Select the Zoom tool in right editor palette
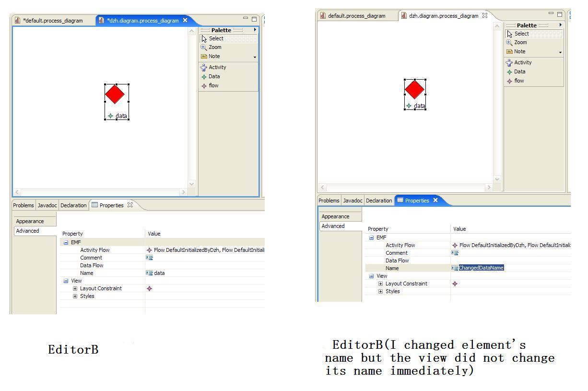Image resolution: width=588 pixels, height=391 pixels. [x=517, y=42]
